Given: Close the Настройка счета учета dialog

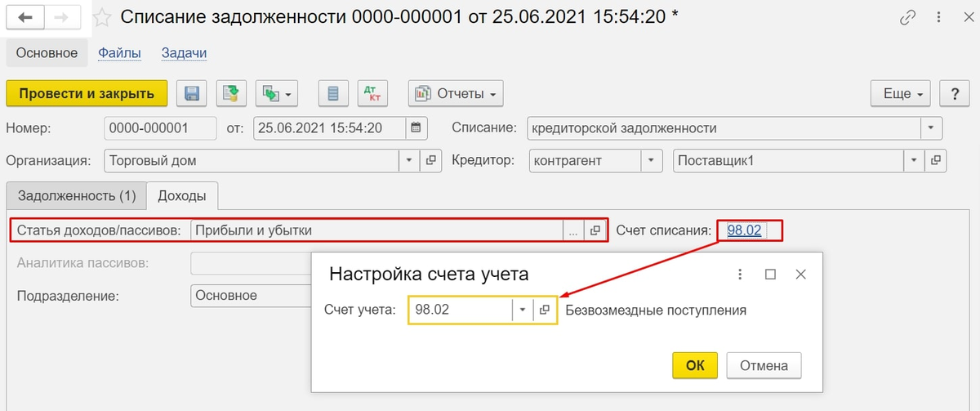Looking at the screenshot, I should 801,275.
